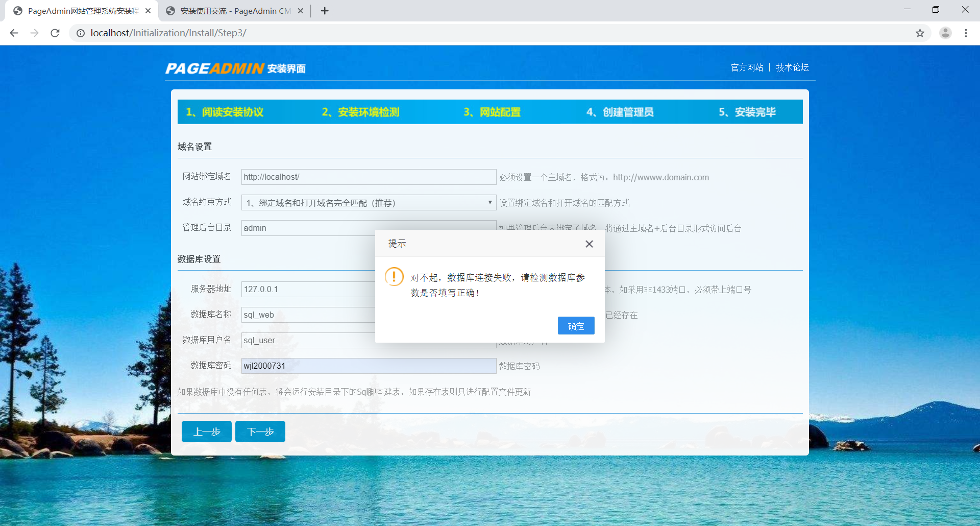Image resolution: width=980 pixels, height=526 pixels.
Task: Select the PageAdmin网站管理系统安装 tab
Action: click(82, 11)
